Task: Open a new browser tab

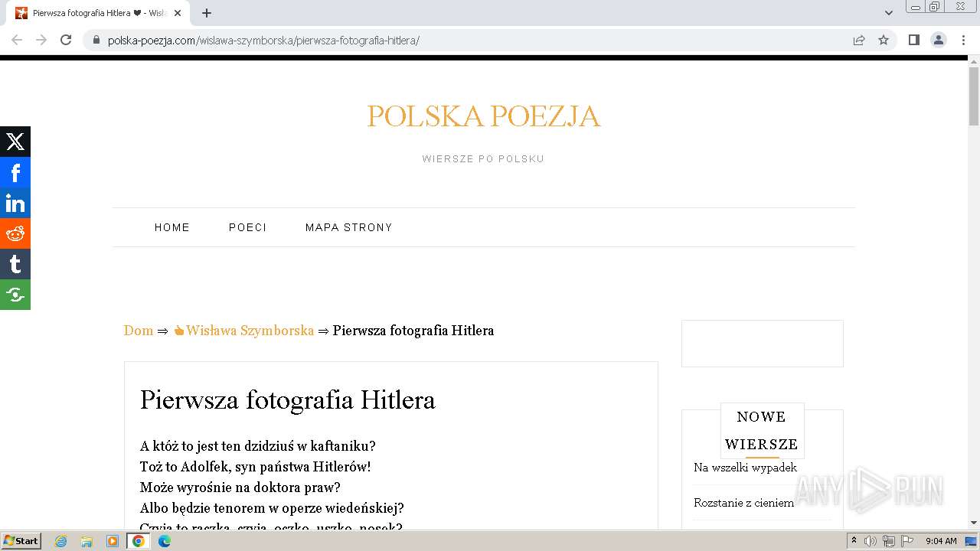Action: (x=207, y=13)
